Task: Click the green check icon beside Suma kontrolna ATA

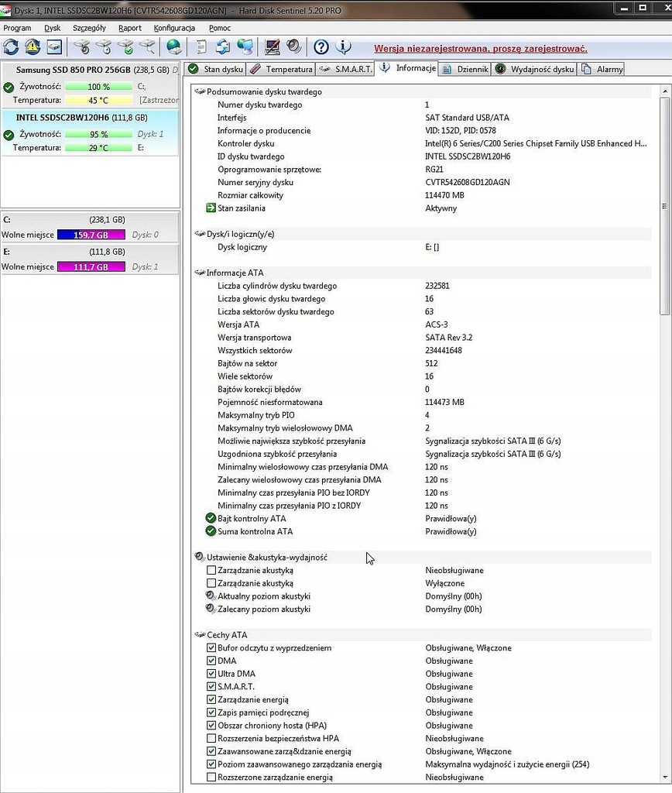Action: click(211, 531)
